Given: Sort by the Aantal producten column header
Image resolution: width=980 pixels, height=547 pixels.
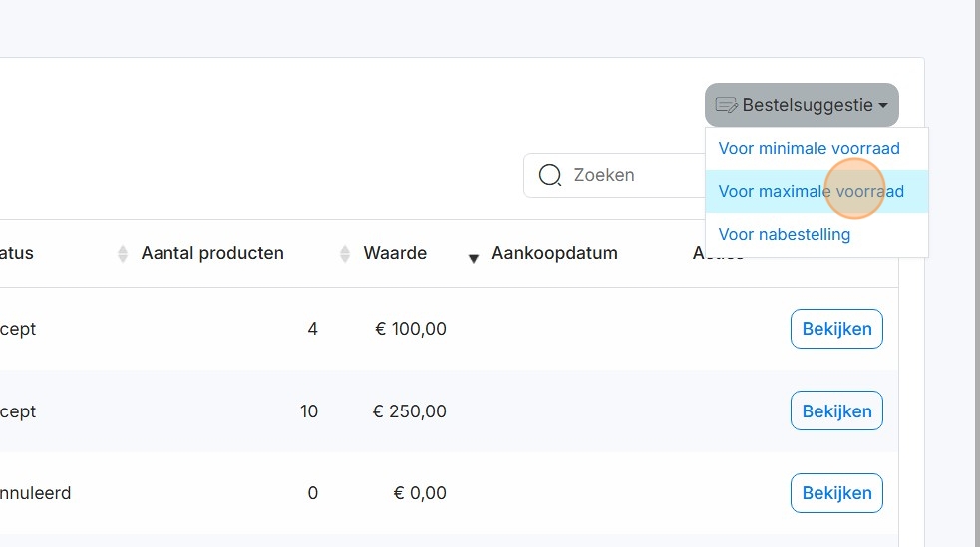Looking at the screenshot, I should 212,253.
